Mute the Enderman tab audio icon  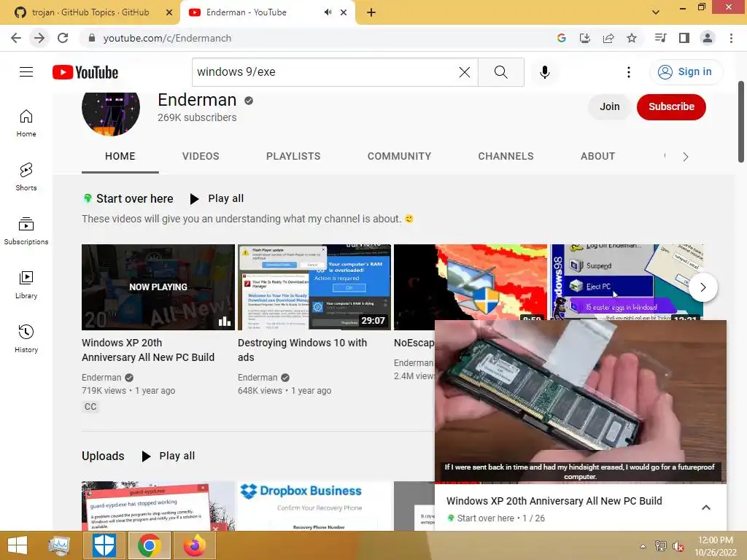tap(328, 12)
